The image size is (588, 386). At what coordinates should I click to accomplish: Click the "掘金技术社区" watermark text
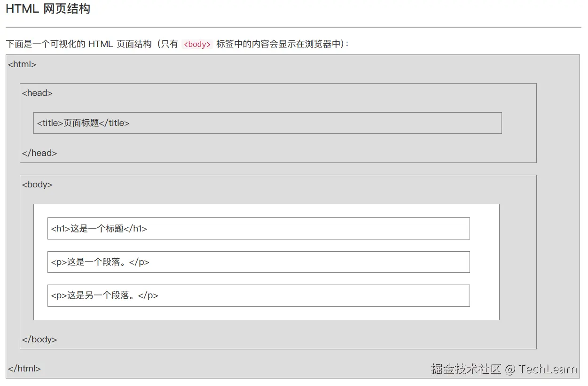click(x=466, y=369)
